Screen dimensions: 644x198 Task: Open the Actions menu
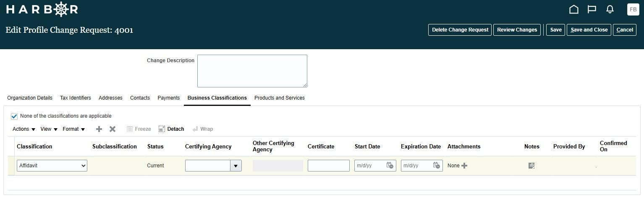[24, 129]
